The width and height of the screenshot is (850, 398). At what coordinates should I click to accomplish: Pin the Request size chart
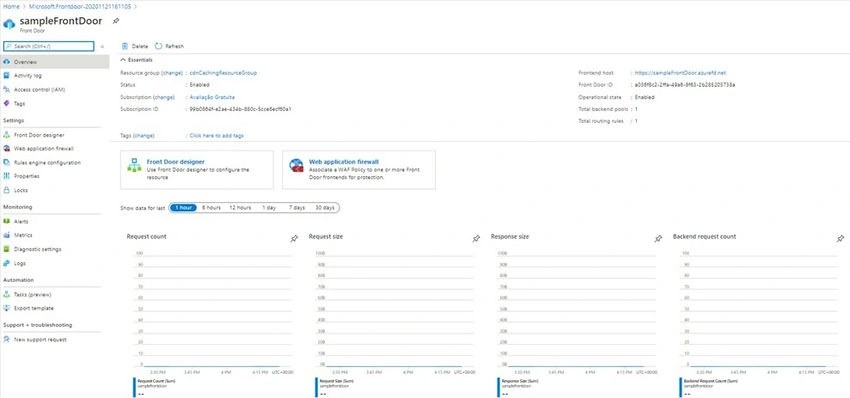pyautogui.click(x=476, y=239)
